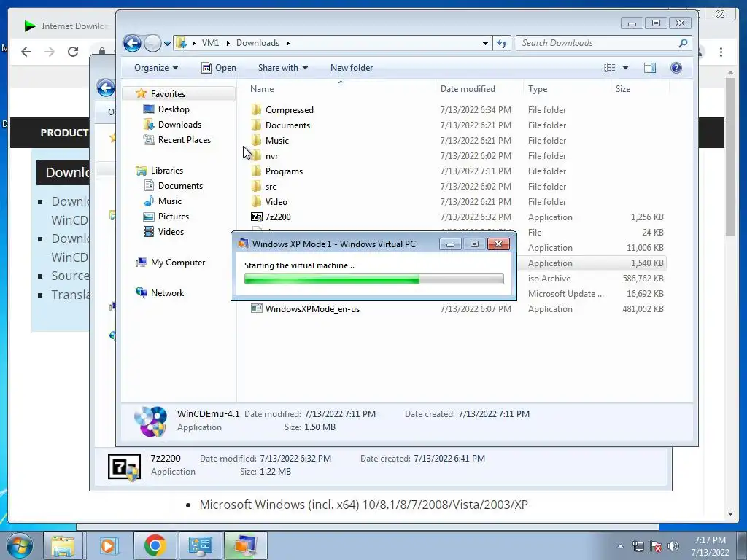Screen dimensions: 747x560
Task: Select the 7z2200 application file
Action: [x=277, y=217]
